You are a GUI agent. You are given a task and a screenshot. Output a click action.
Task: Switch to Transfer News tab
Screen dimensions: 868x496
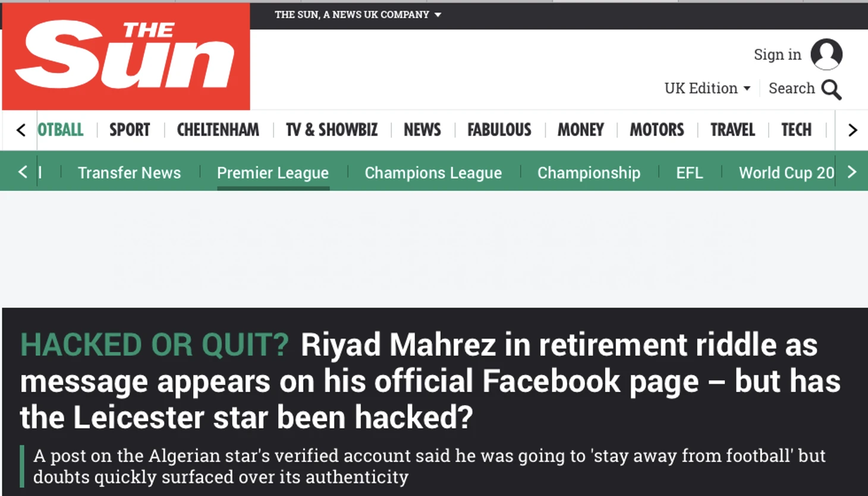coord(129,172)
